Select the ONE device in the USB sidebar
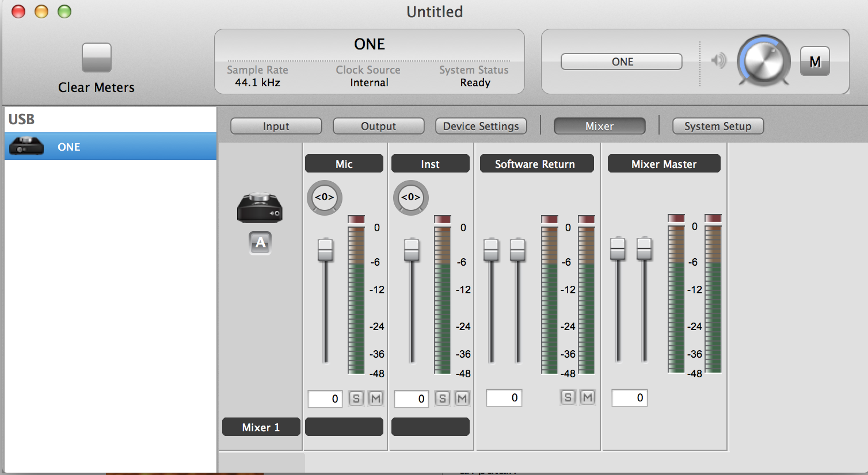The image size is (868, 475). coord(69,147)
